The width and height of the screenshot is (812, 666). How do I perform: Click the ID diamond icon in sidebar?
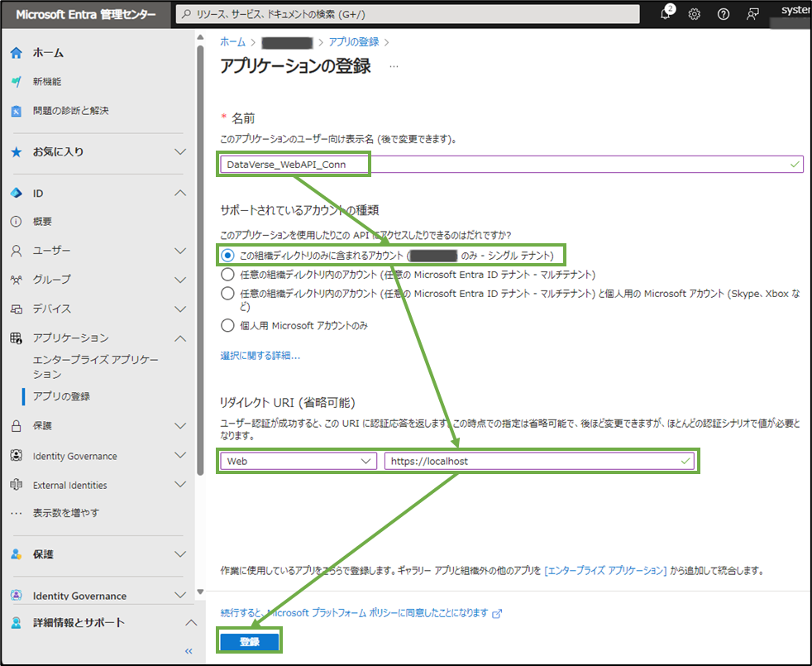(17, 194)
